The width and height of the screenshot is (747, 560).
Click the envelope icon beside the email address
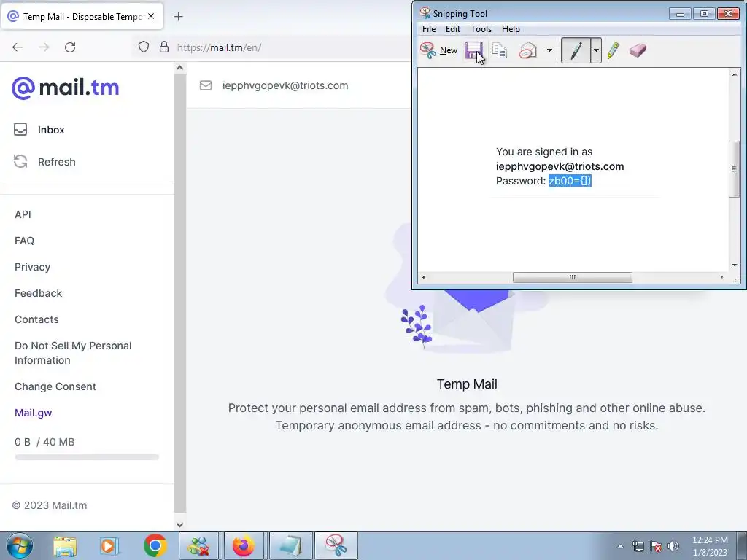point(205,85)
